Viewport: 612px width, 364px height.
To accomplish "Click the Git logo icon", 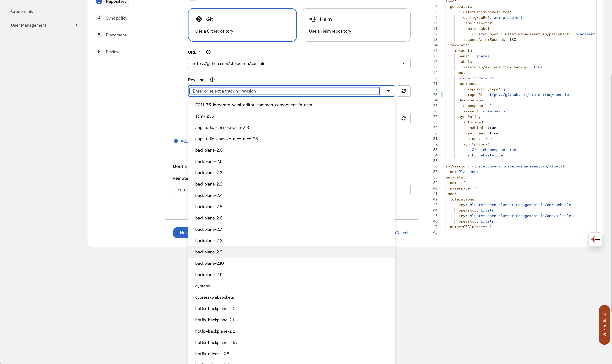I will (x=199, y=19).
